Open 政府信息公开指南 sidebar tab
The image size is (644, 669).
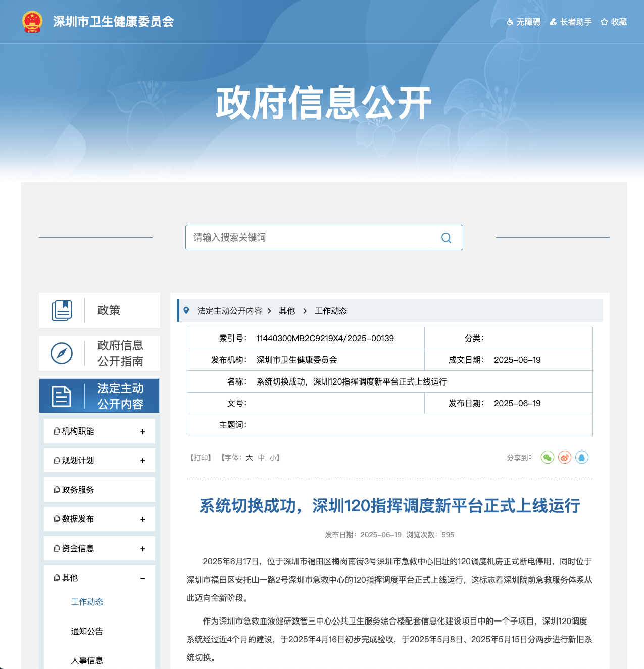coord(100,353)
